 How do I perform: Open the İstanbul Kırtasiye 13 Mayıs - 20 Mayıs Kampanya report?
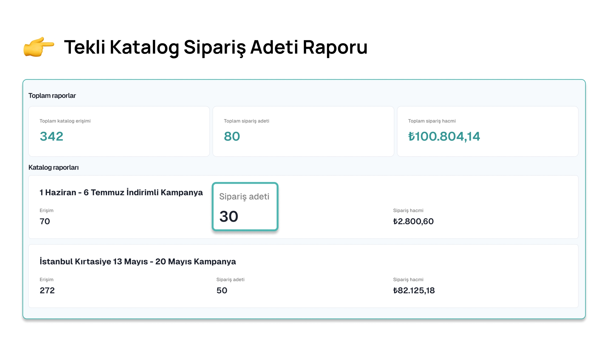coord(138,261)
